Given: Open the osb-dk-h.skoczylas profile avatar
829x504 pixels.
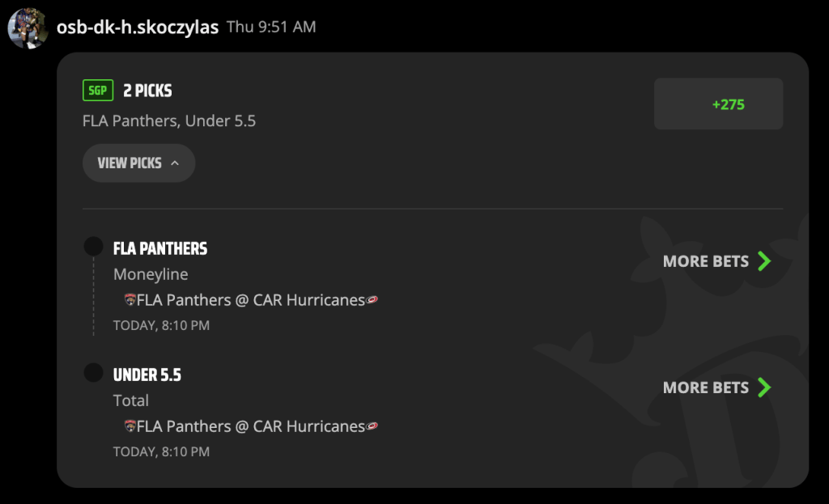Looking at the screenshot, I should coord(28,28).
